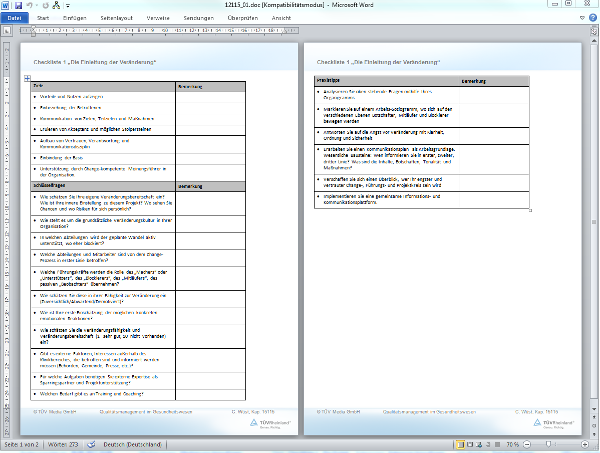Expand the ribbon using the chevron arrow
The height and width of the screenshot is (453, 600).
click(x=583, y=18)
